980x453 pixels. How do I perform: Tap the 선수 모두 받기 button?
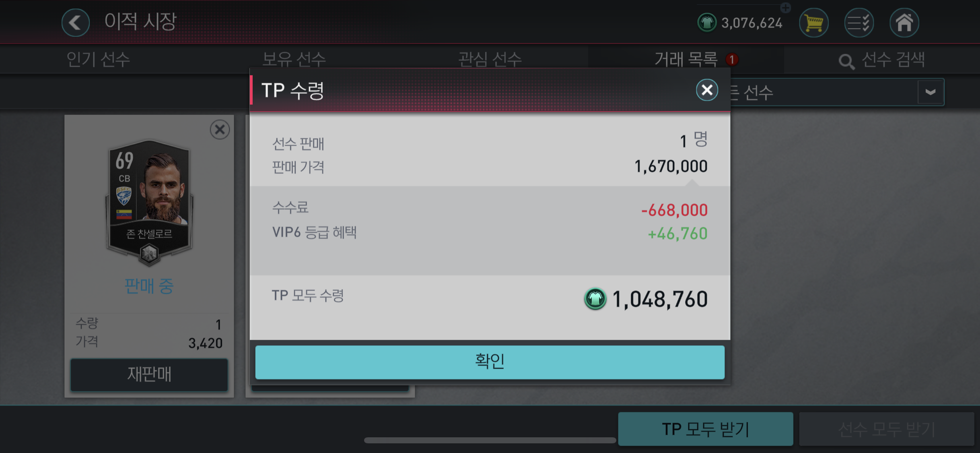[887, 429]
